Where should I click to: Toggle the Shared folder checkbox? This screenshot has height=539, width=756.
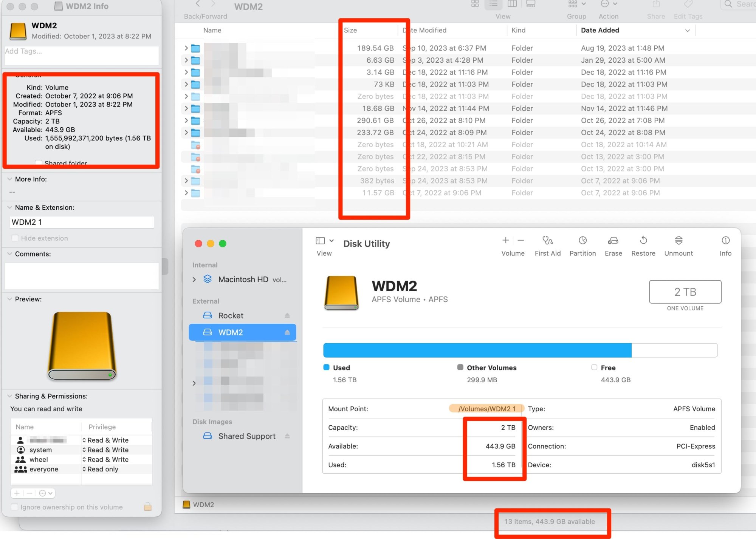pyautogui.click(x=39, y=163)
